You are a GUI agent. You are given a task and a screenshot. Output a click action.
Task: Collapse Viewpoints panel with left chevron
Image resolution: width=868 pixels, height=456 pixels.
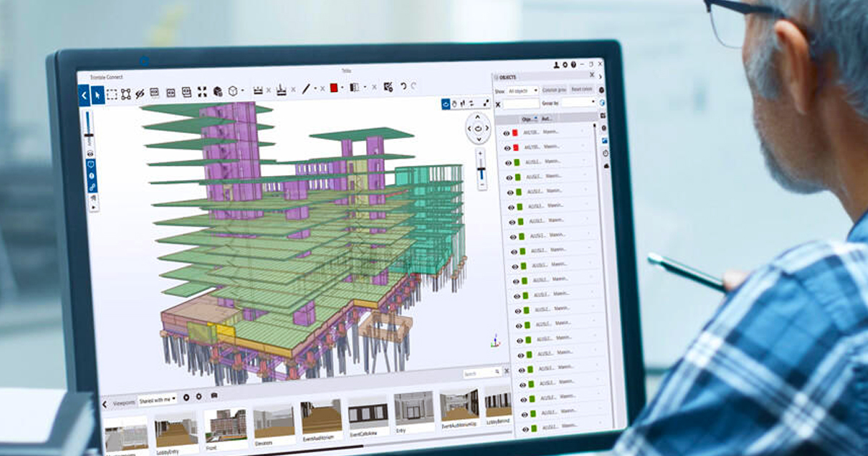(x=105, y=404)
